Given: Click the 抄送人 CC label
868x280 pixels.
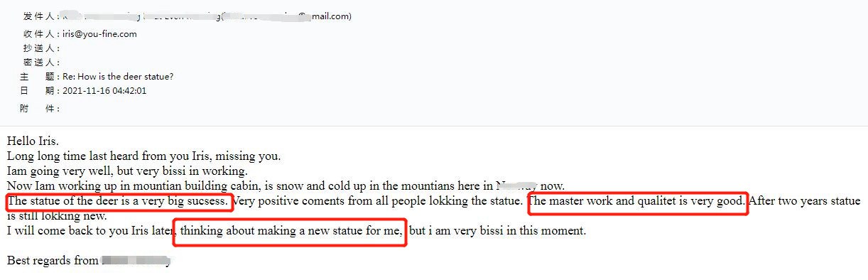Looking at the screenshot, I should click(x=41, y=48).
